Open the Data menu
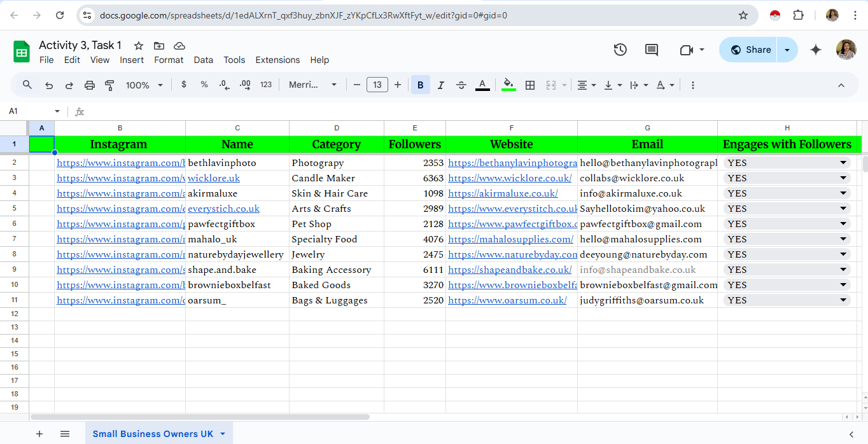868x444 pixels. [203, 60]
